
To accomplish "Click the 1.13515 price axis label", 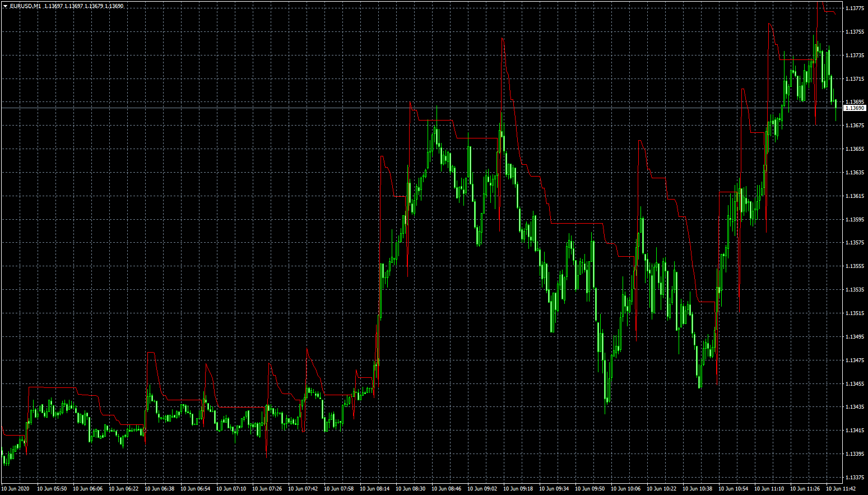I will click(x=855, y=313).
